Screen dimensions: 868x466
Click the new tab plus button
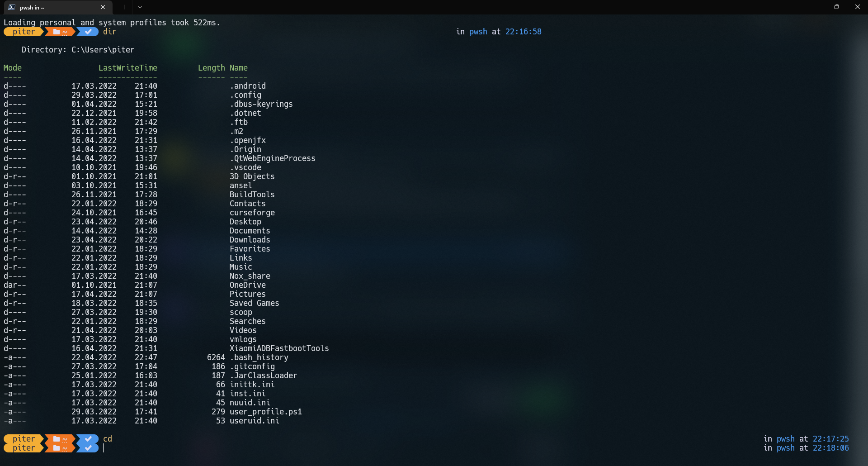coord(124,7)
